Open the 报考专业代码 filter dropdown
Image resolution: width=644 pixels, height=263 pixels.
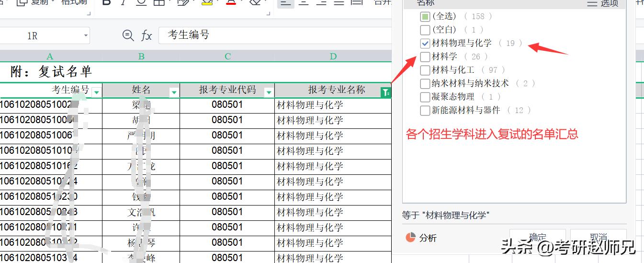pyautogui.click(x=269, y=92)
